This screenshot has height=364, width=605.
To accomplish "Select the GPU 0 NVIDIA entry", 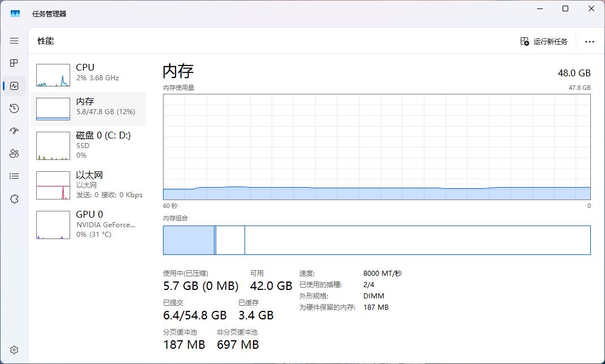I will 88,224.
